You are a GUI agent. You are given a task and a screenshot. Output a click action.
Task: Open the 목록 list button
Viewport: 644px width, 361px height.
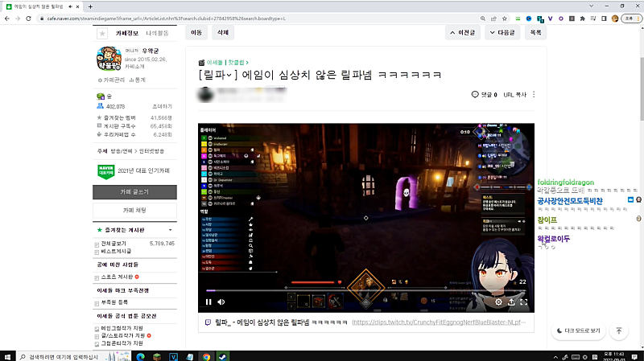(535, 32)
